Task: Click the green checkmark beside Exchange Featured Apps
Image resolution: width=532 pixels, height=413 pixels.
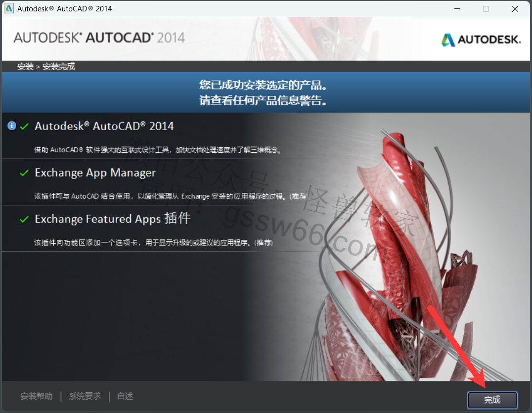Action: pos(24,220)
